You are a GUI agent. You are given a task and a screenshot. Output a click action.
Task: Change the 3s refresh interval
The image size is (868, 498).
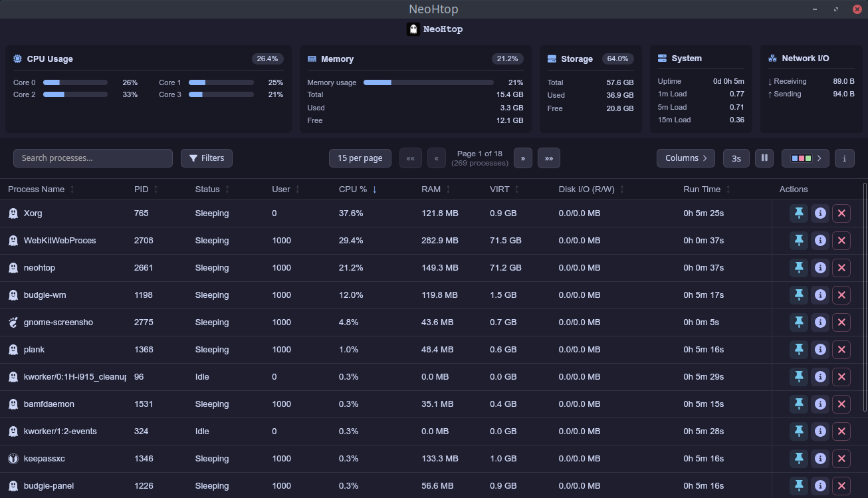pyautogui.click(x=736, y=158)
